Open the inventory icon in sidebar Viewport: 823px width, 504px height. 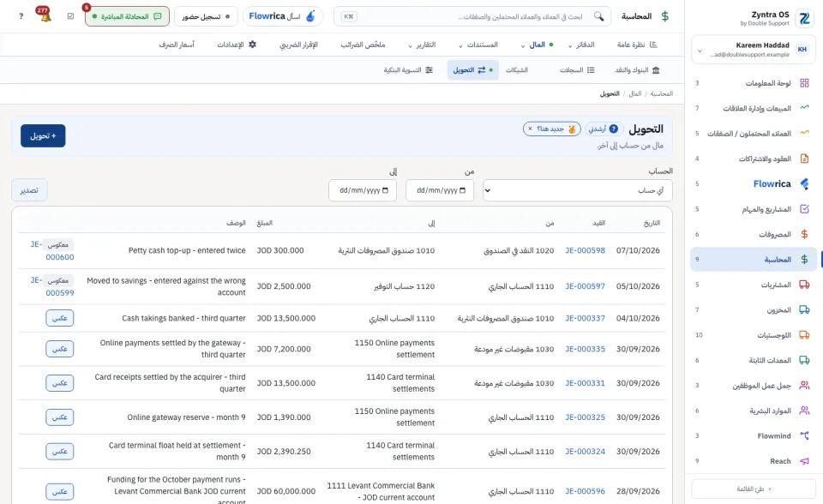click(x=804, y=309)
